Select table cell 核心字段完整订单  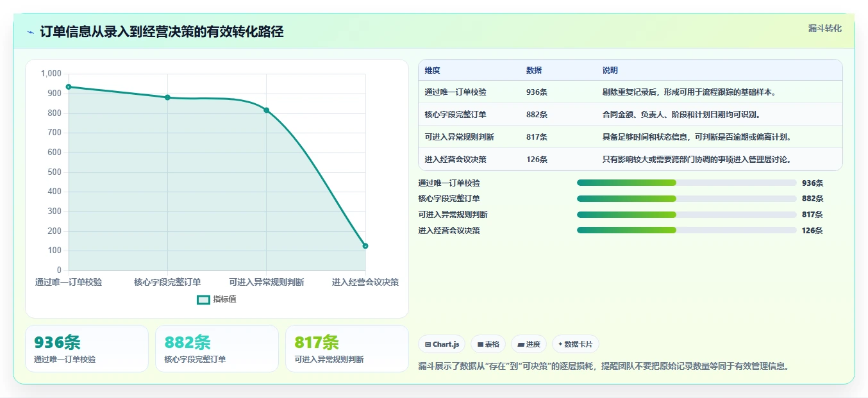pyautogui.click(x=455, y=115)
